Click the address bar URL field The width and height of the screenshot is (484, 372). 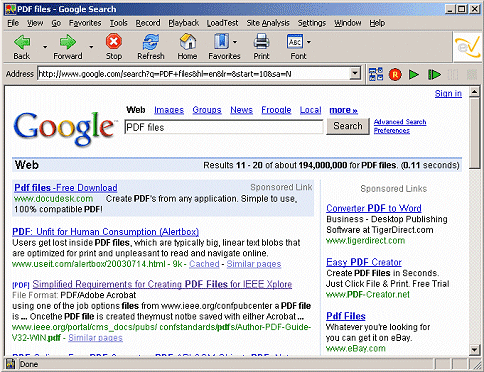click(x=194, y=74)
